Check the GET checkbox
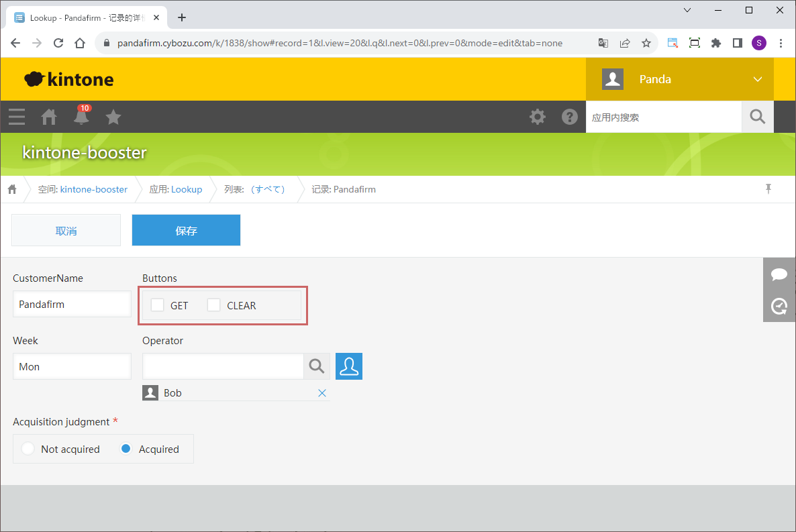 click(x=158, y=305)
